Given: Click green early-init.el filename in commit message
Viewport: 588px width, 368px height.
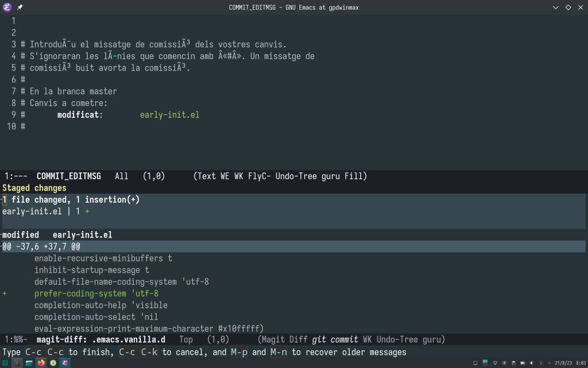Looking at the screenshot, I should (x=170, y=115).
